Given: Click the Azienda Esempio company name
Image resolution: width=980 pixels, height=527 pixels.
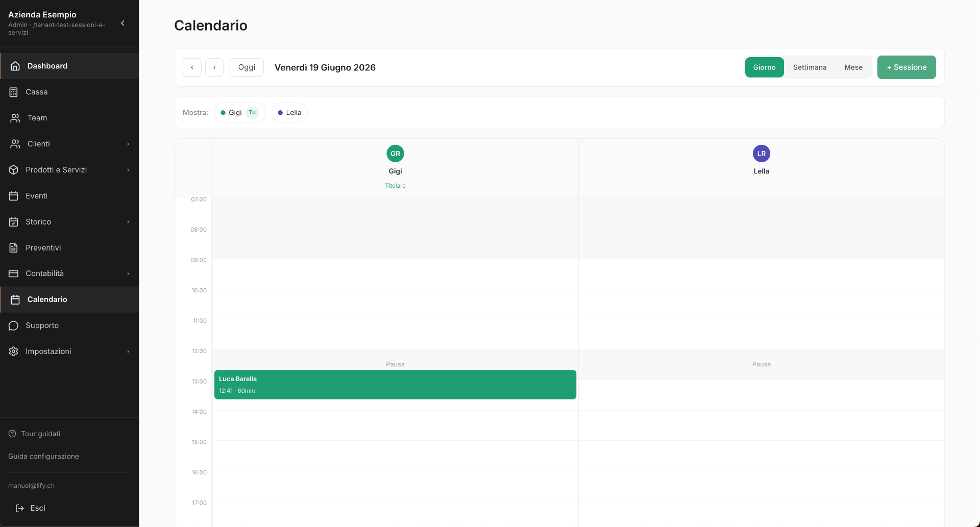Looking at the screenshot, I should [42, 15].
